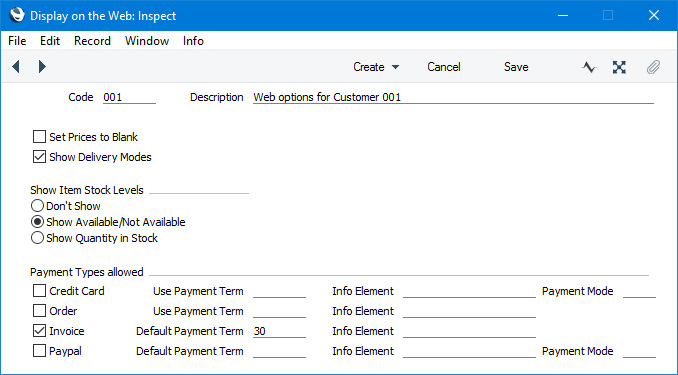Click the Invoice Default Payment Term field
678x375 pixels.
click(279, 331)
